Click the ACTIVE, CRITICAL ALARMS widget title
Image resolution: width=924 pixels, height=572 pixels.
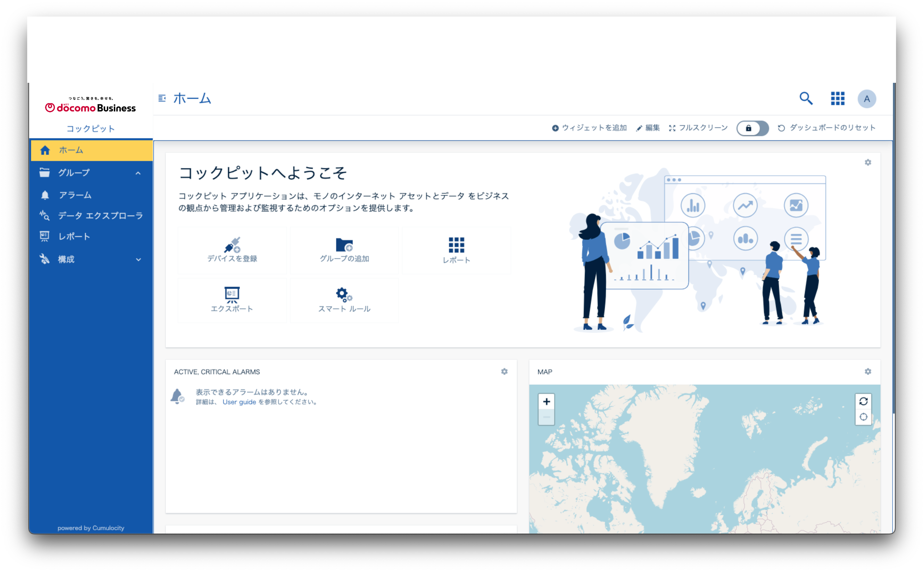217,372
